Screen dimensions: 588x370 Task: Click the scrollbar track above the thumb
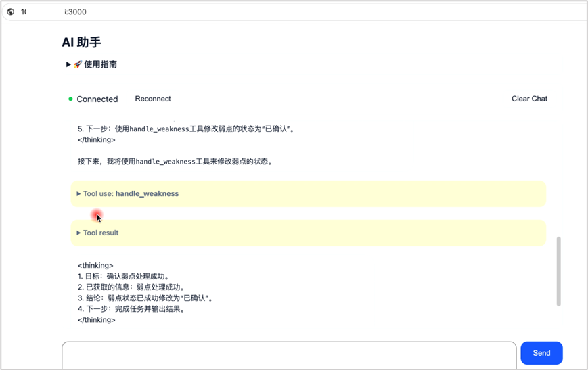(558, 169)
